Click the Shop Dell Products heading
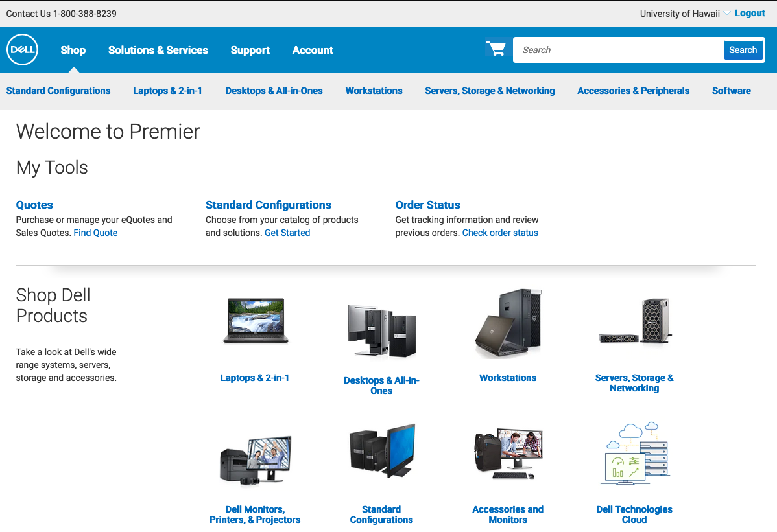Viewport: 777px width, 532px height. point(53,305)
